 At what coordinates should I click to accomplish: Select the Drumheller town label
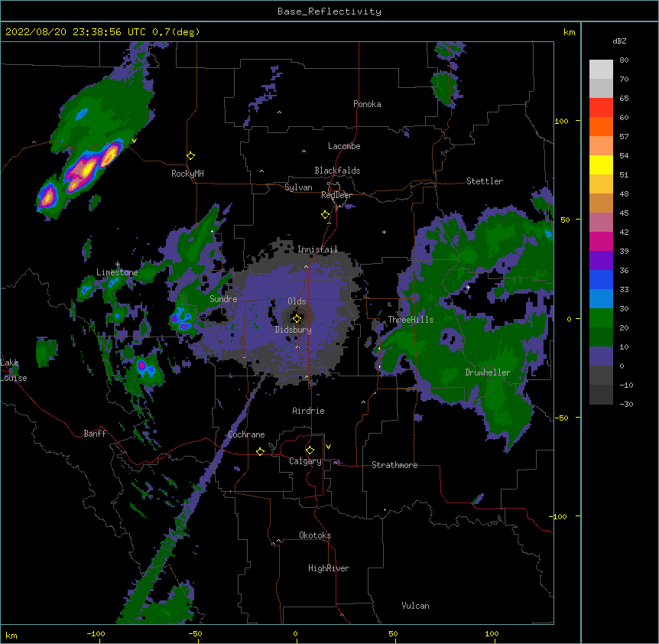(x=488, y=372)
